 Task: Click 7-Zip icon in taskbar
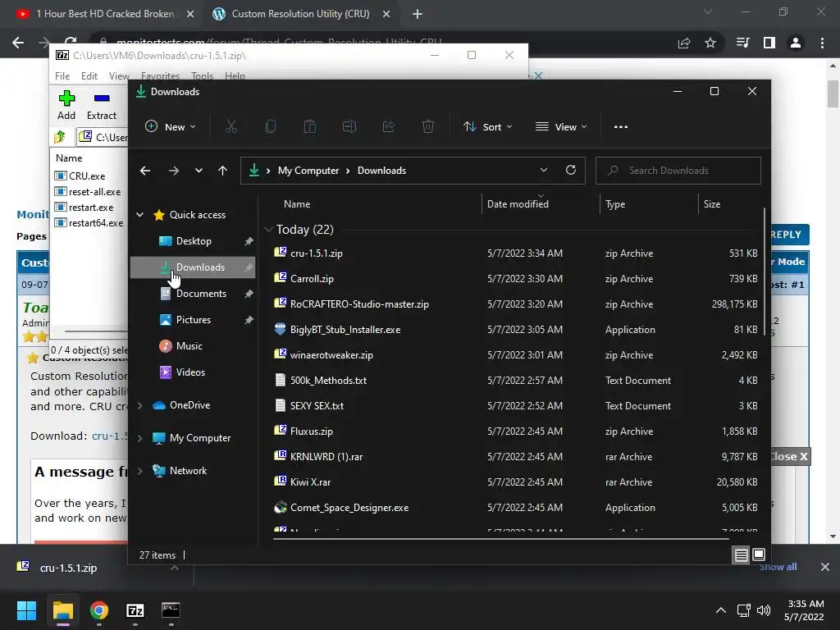tap(135, 610)
